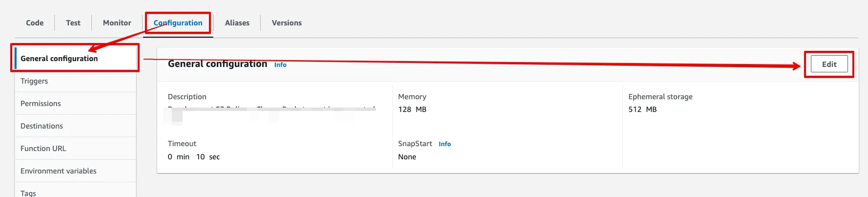This screenshot has width=868, height=197.
Task: Select Function URL in sidebar
Action: tap(43, 149)
